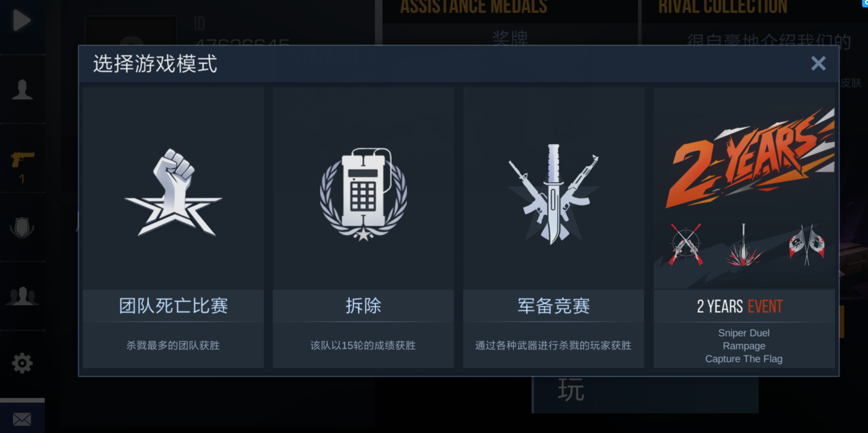The height and width of the screenshot is (433, 868).
Task: Choose the Sniper Duel crossed rifles icon
Action: [686, 245]
